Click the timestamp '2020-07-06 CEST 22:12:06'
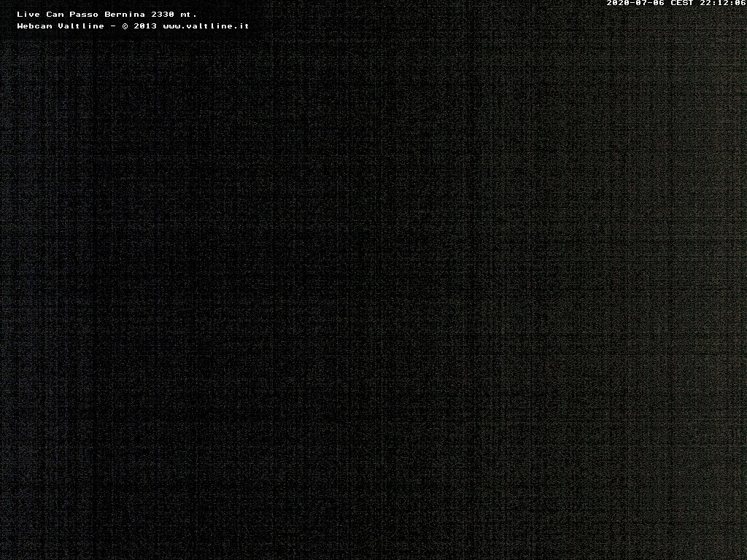The image size is (747, 560). pyautogui.click(x=676, y=3)
